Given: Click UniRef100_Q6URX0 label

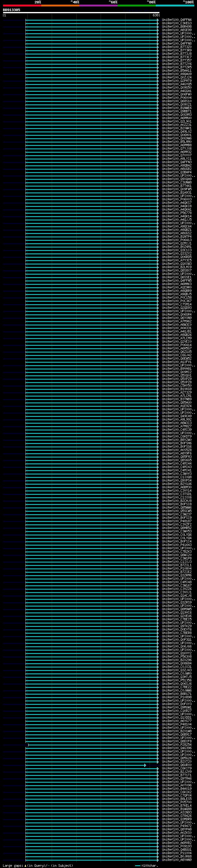Looking at the screenshot, I should (x=176, y=765).
